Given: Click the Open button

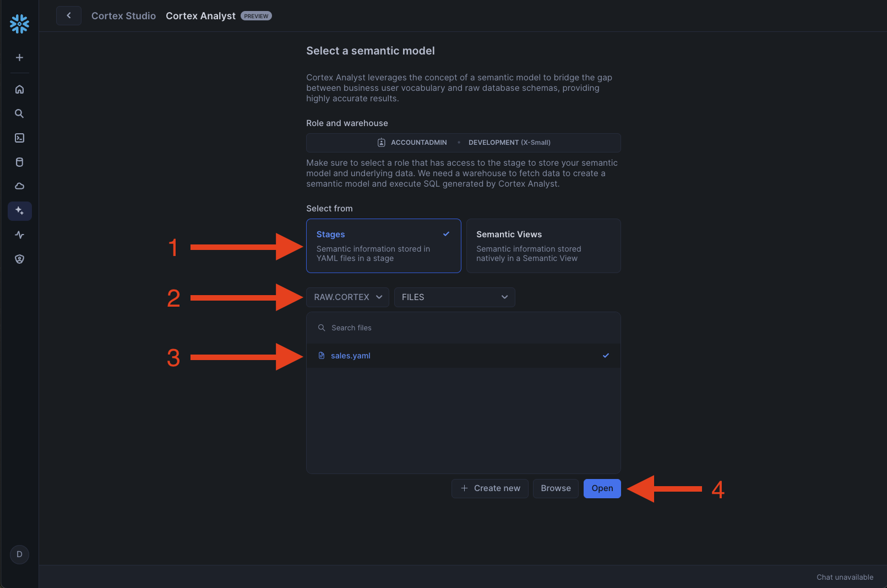Looking at the screenshot, I should [602, 488].
